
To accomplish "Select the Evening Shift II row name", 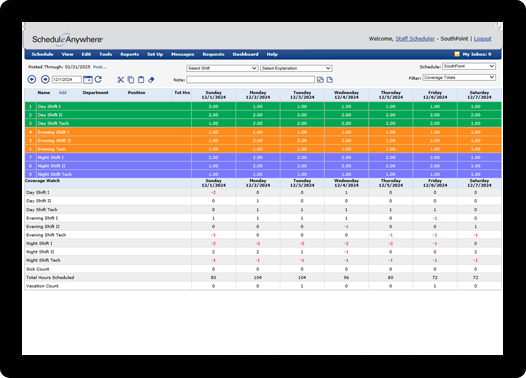I will 54,141.
